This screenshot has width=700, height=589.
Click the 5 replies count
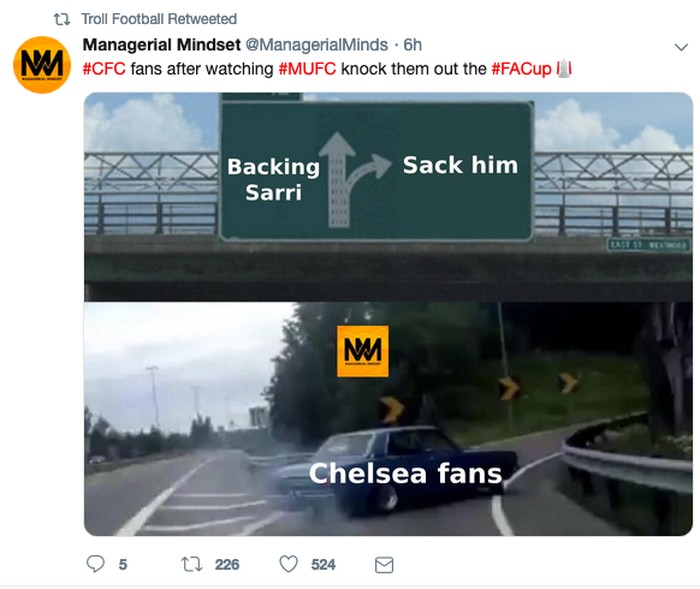[x=123, y=564]
